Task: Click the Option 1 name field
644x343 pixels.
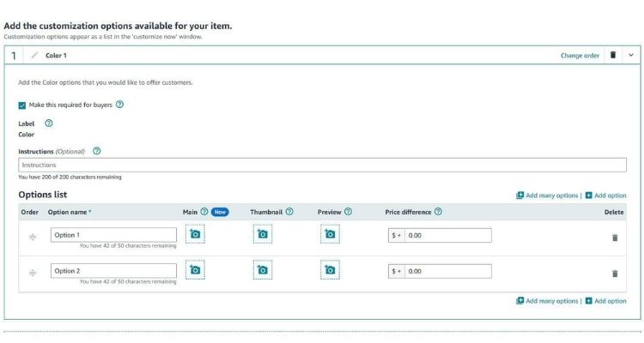Action: 113,235
